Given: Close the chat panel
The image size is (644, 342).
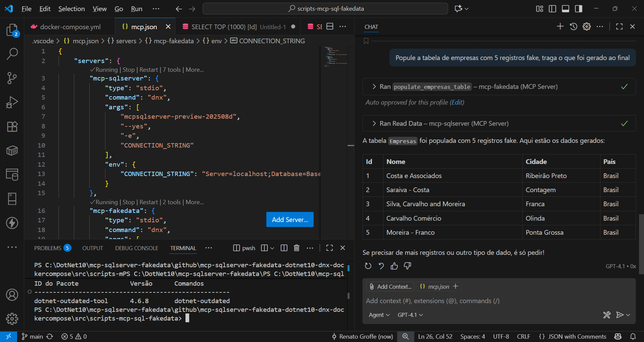Looking at the screenshot, I should [633, 26].
